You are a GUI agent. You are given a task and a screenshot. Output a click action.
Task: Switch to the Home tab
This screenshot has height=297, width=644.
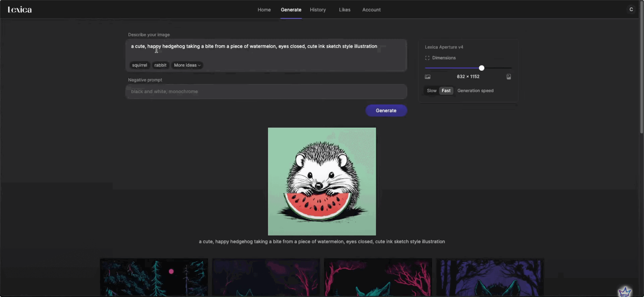click(264, 10)
